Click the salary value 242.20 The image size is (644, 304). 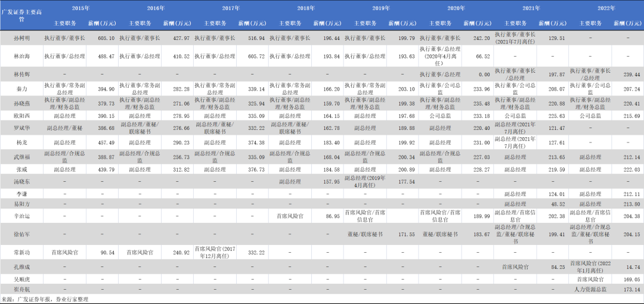click(481, 38)
